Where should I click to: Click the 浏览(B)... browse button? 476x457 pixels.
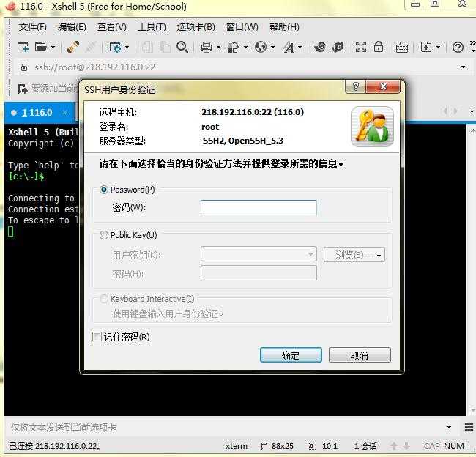tap(354, 255)
